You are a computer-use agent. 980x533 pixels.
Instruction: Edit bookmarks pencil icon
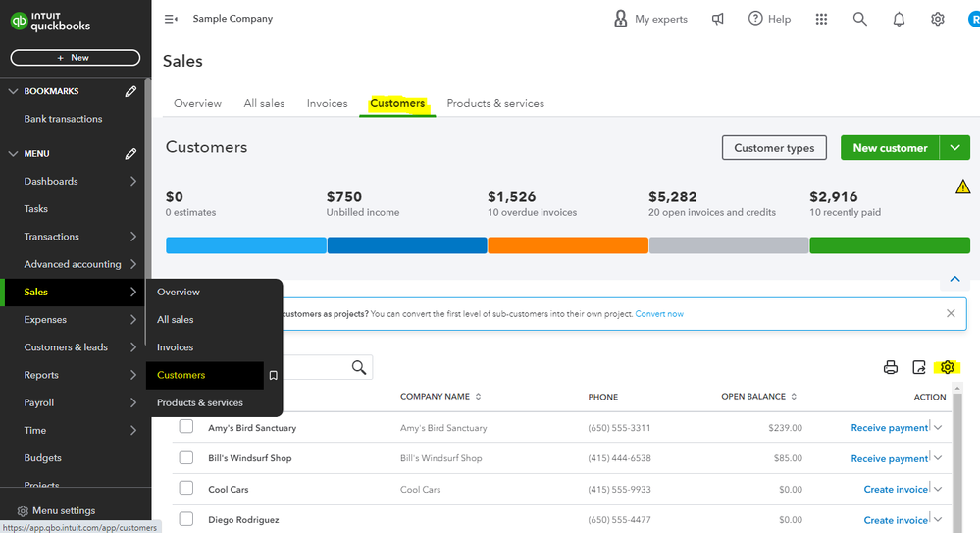point(130,91)
